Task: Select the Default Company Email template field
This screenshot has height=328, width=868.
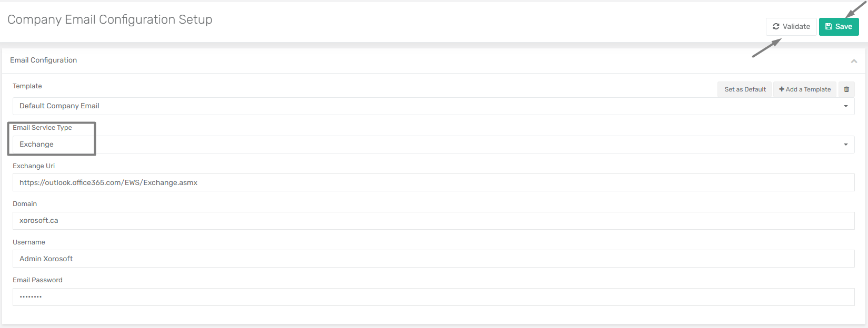Action: [x=433, y=106]
